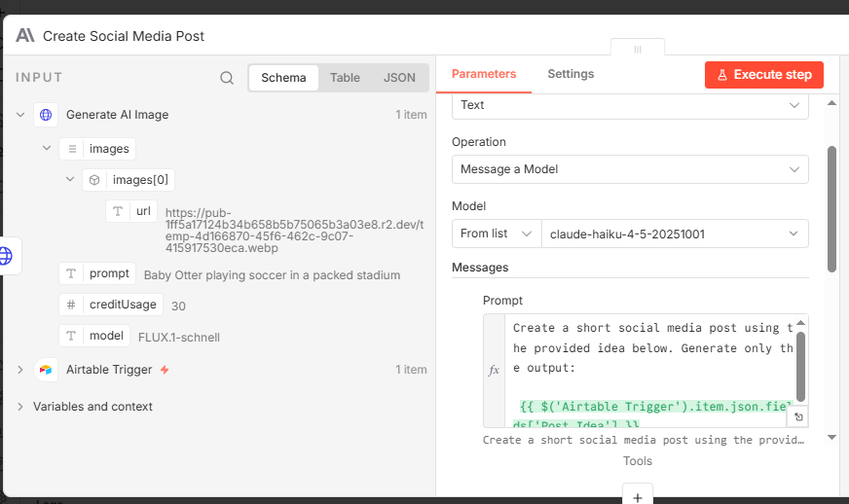Click the lightning bolt trigger icon
849x504 pixels.
click(165, 370)
